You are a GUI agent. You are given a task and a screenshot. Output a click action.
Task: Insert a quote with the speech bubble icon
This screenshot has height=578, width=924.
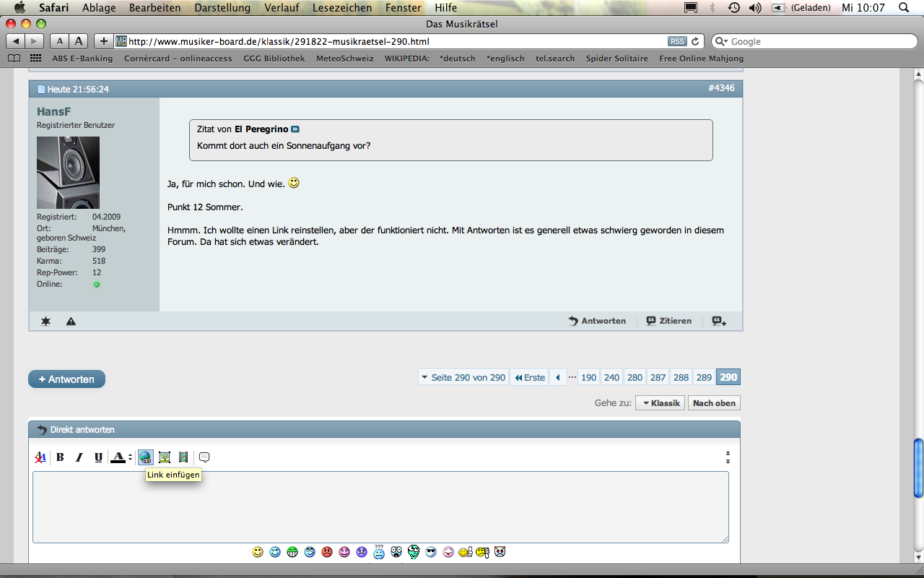(x=204, y=457)
